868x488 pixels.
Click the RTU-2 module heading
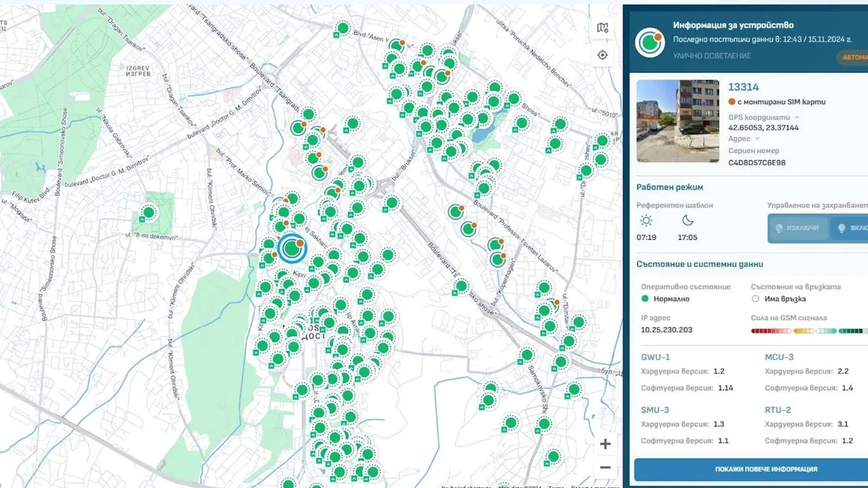point(778,409)
